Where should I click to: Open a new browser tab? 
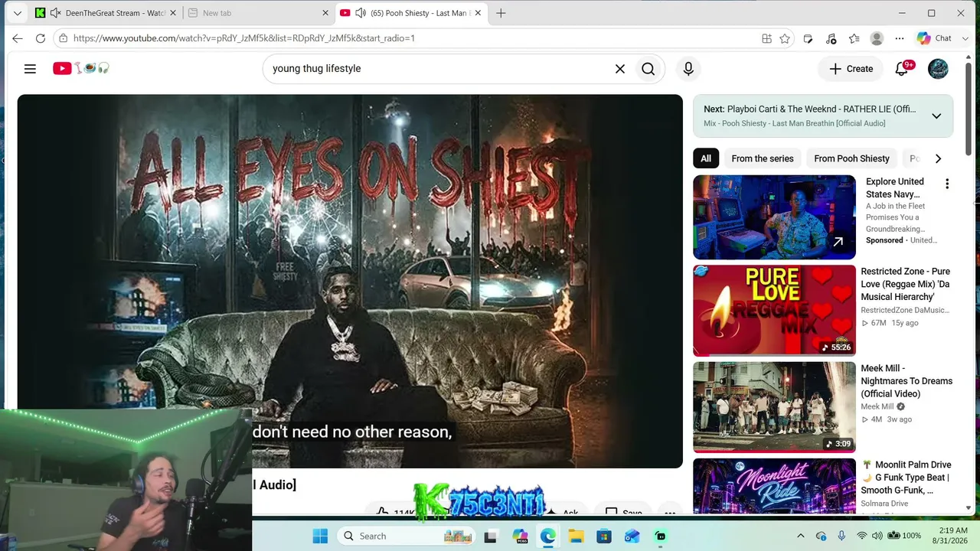[501, 13]
